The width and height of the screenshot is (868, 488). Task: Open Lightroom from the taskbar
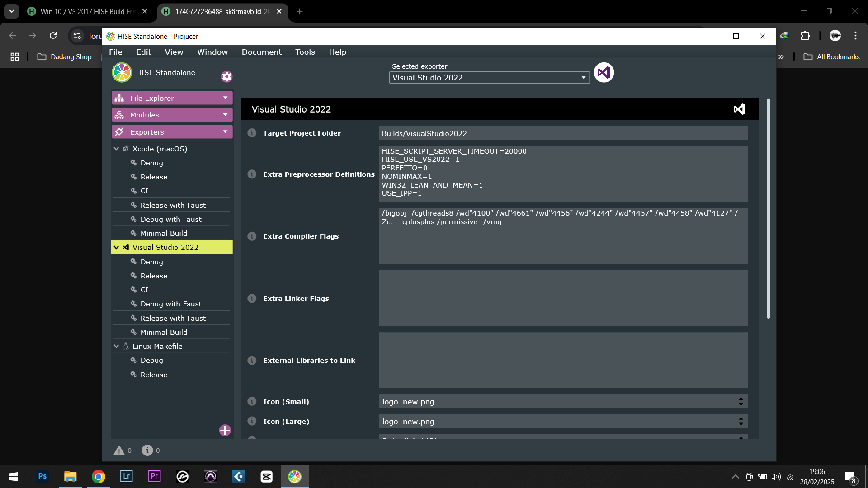tap(127, 476)
